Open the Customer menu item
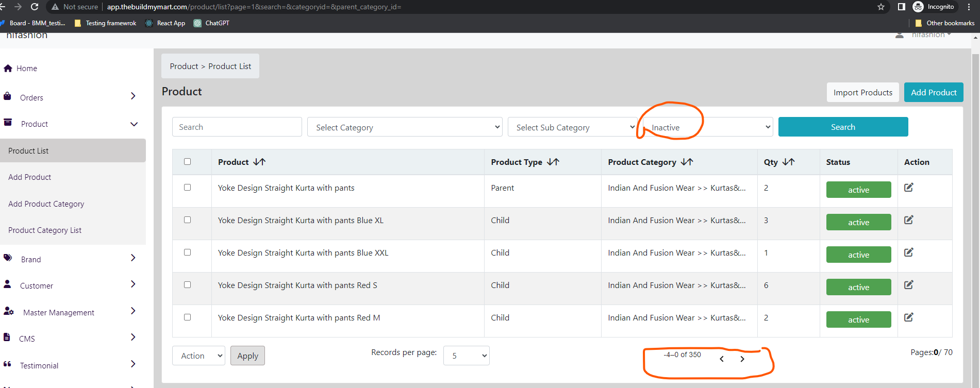Image resolution: width=980 pixels, height=388 pixels. 36,285
